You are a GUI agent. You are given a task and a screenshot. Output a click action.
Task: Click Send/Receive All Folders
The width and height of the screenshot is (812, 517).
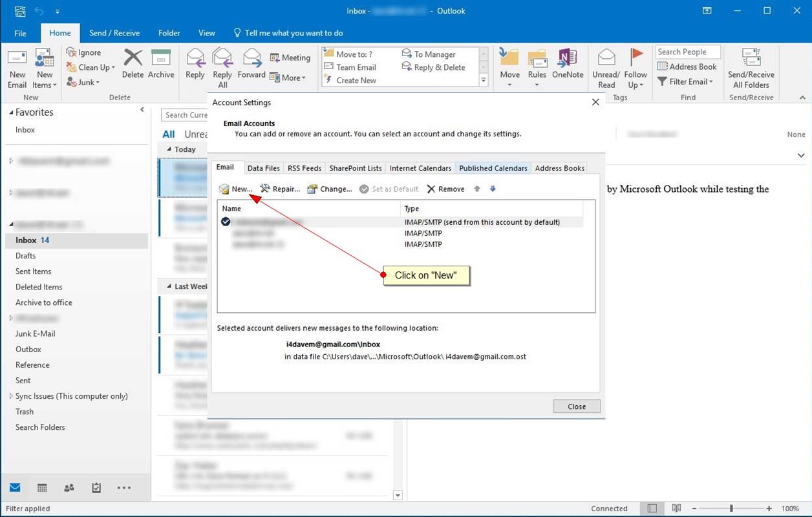[x=751, y=69]
